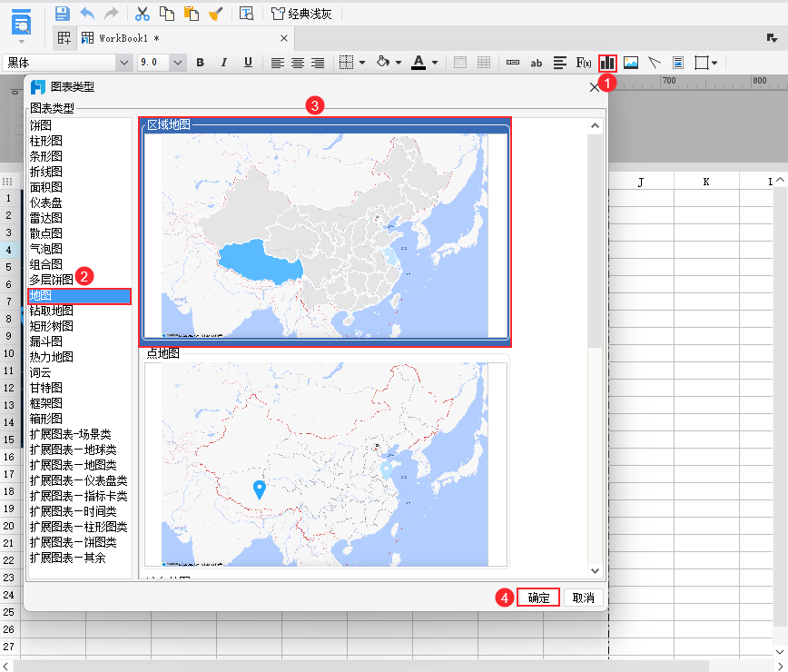The image size is (788, 672).
Task: Toggle Underline formatting
Action: (248, 63)
